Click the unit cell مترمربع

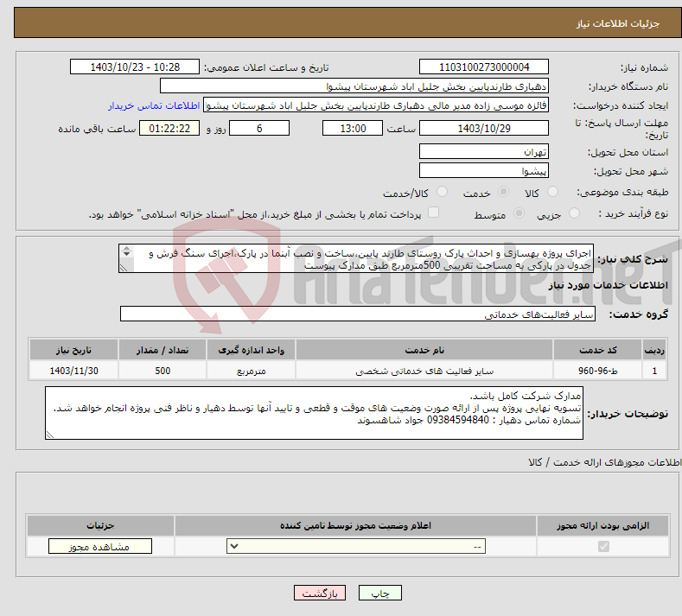pyautogui.click(x=251, y=371)
